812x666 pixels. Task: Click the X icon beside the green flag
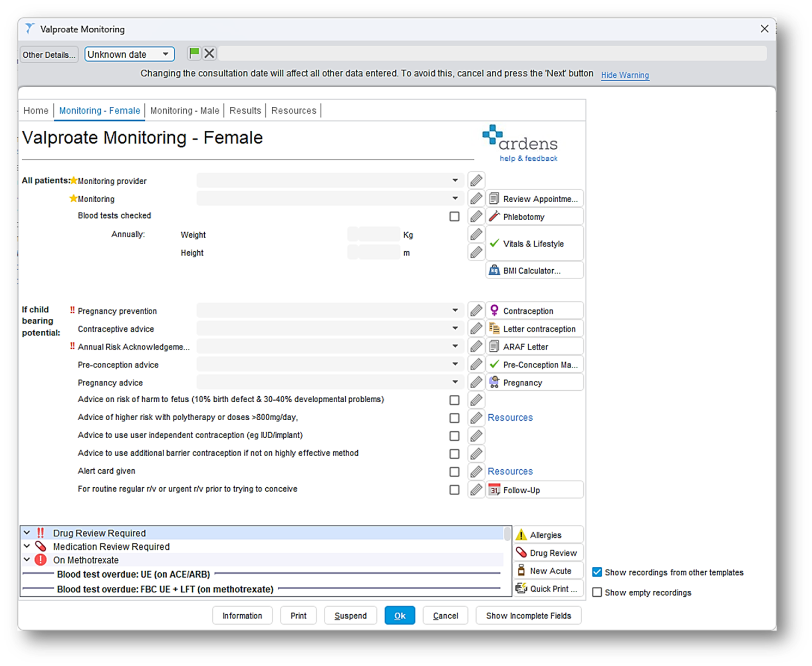click(x=209, y=53)
